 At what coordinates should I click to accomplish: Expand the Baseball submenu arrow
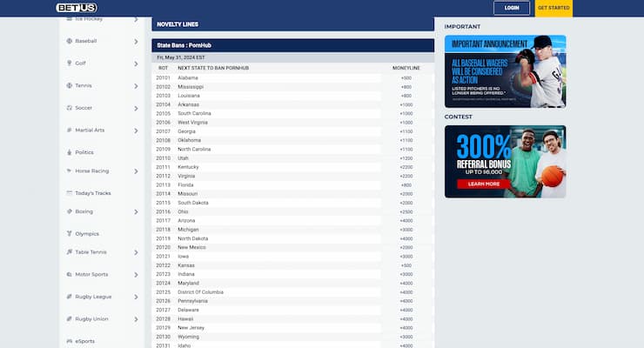click(136, 42)
